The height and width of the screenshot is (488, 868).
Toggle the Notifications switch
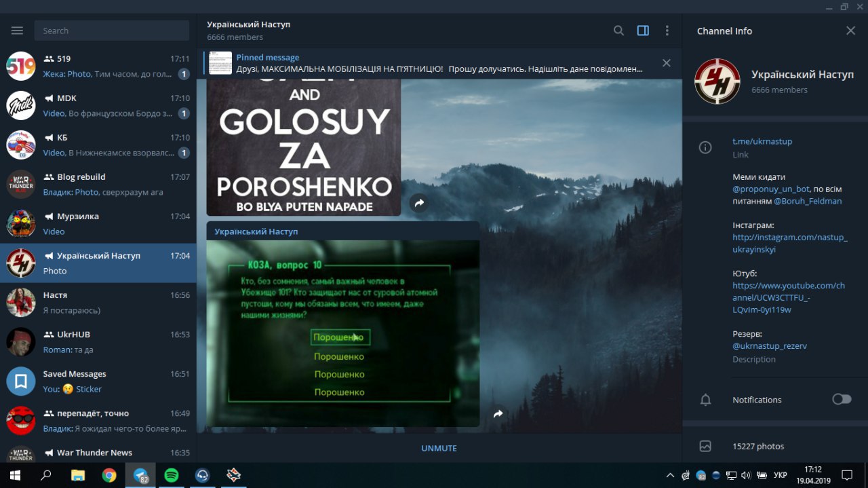pyautogui.click(x=842, y=399)
